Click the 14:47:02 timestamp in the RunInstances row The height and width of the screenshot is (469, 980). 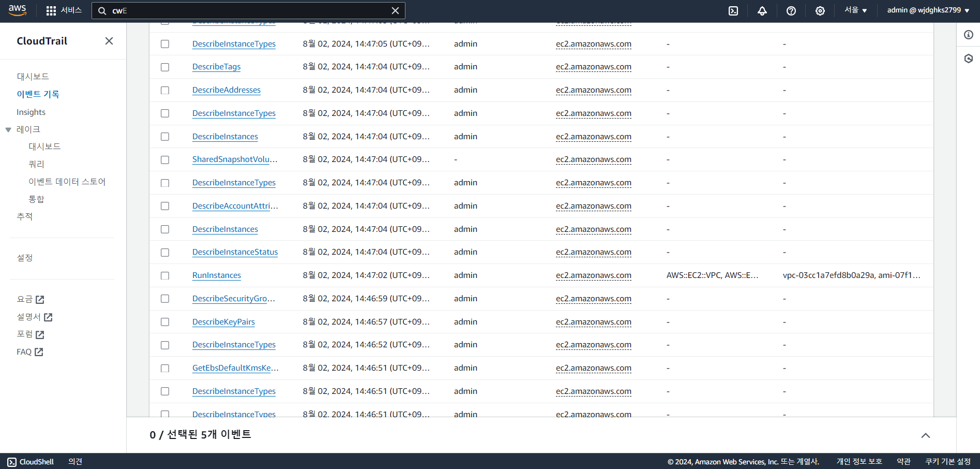tap(366, 275)
